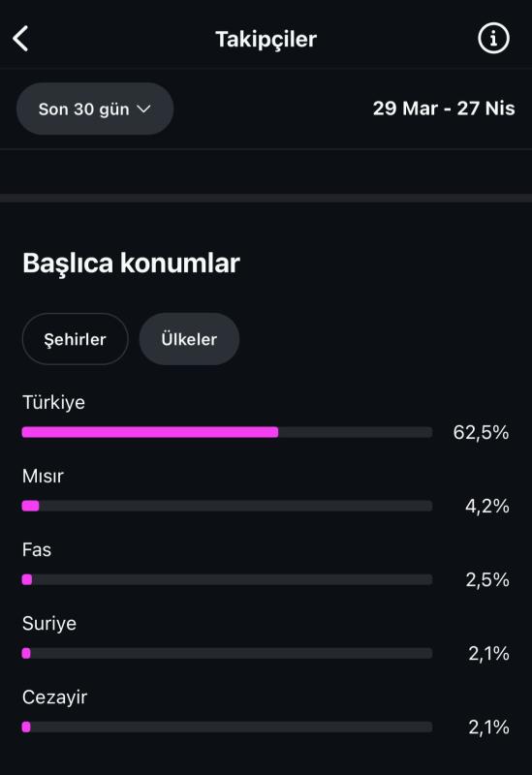Open the info icon in header
The image size is (532, 775).
coord(493,38)
